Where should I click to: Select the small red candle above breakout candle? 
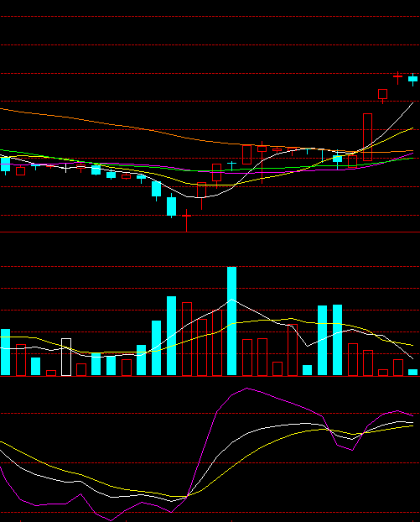(x=383, y=95)
